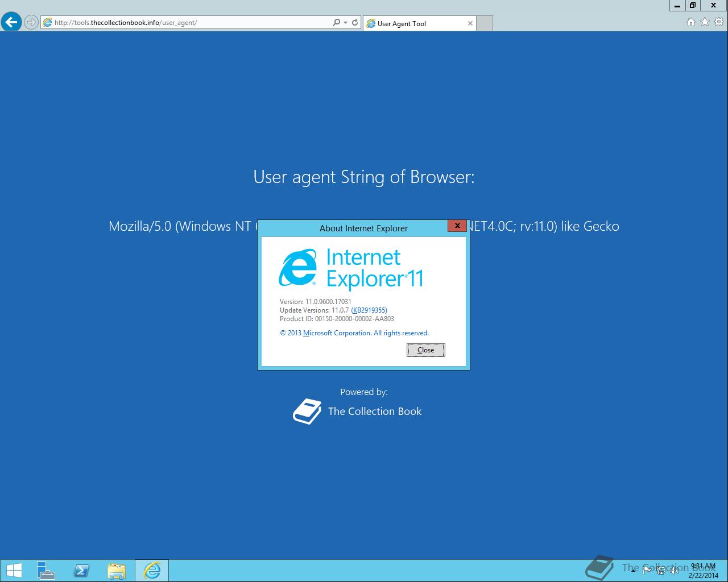Viewport: 728px width, 582px height.
Task: Click the 'Version: 11.0.9600.17031' text
Action: 315,302
